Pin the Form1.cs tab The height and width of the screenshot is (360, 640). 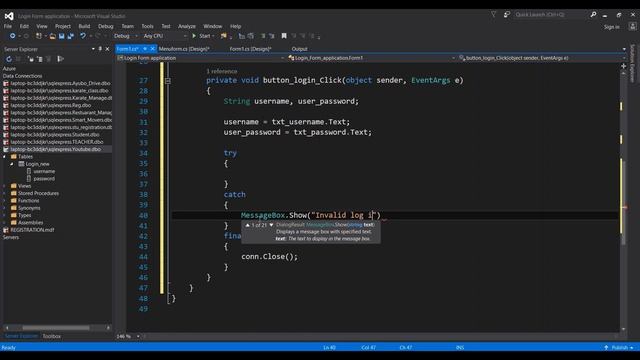pyautogui.click(x=145, y=49)
